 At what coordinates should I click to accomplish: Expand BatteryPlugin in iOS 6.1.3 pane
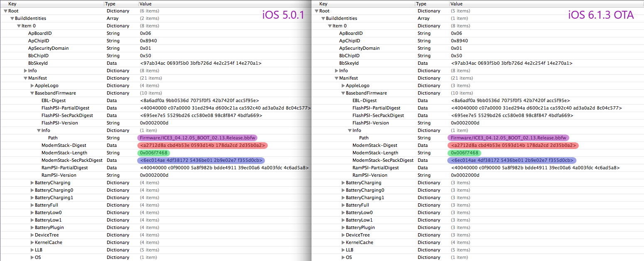(343, 227)
